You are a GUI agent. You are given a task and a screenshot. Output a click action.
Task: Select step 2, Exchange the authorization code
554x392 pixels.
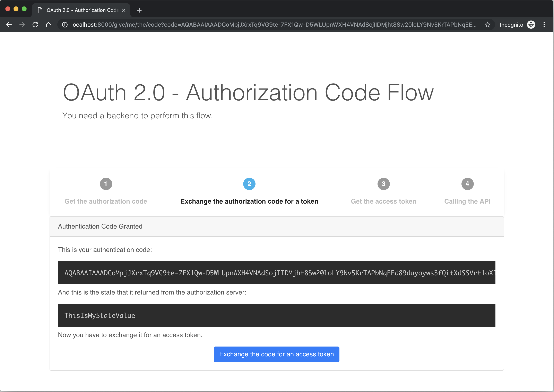point(249,184)
